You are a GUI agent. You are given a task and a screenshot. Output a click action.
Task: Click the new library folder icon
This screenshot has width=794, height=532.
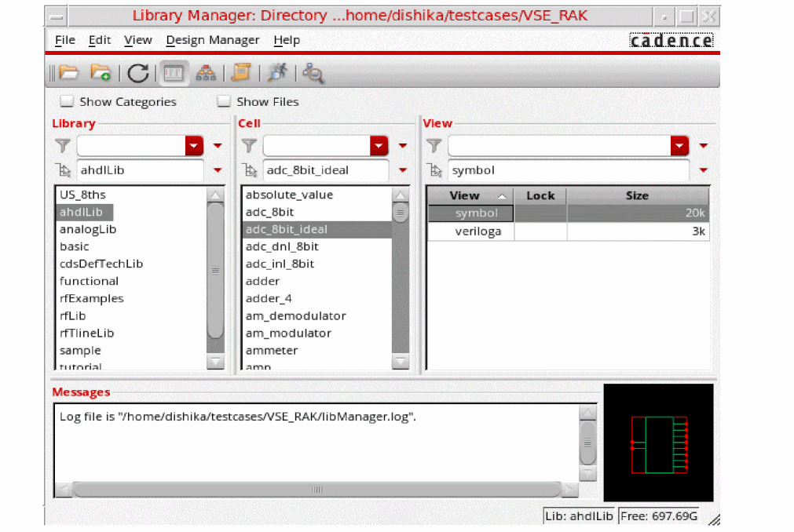101,73
